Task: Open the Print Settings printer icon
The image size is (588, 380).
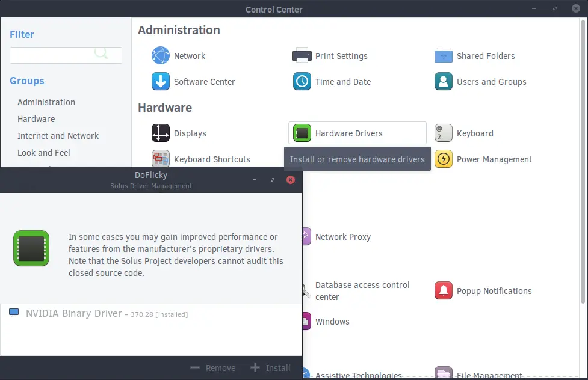Action: pos(302,55)
